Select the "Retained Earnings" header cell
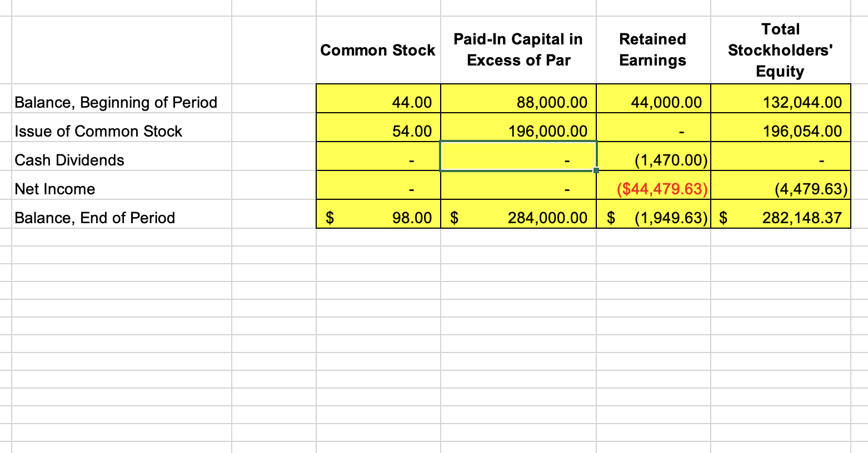The image size is (868, 453). (x=652, y=50)
